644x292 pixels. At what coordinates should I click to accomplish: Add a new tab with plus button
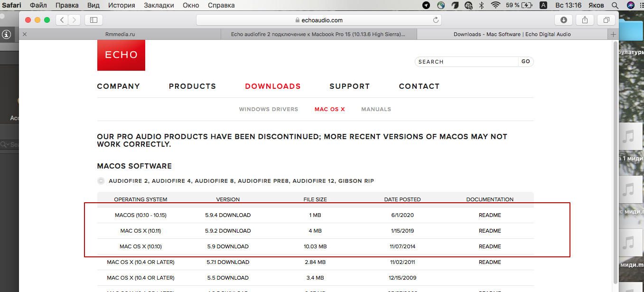[613, 34]
